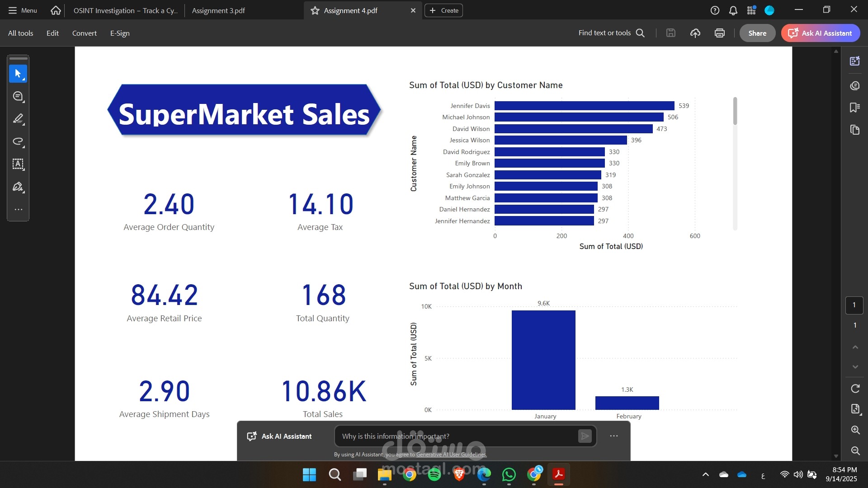Show hidden system tray icons
Screen dimensions: 868x488
coord(705,474)
